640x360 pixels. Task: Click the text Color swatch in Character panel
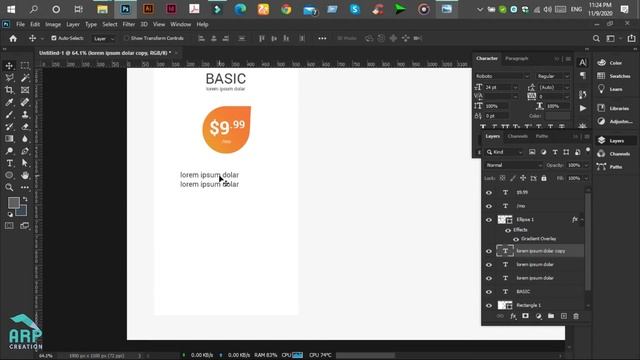tap(557, 116)
